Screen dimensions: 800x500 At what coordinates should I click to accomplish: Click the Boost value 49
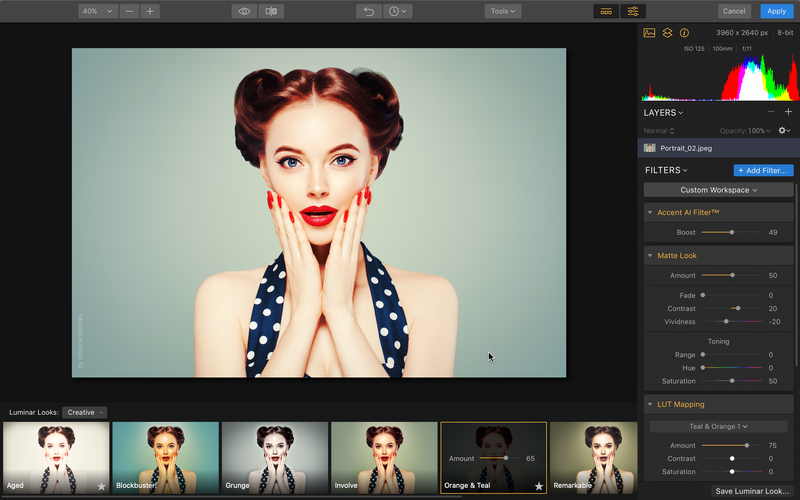pyautogui.click(x=772, y=232)
